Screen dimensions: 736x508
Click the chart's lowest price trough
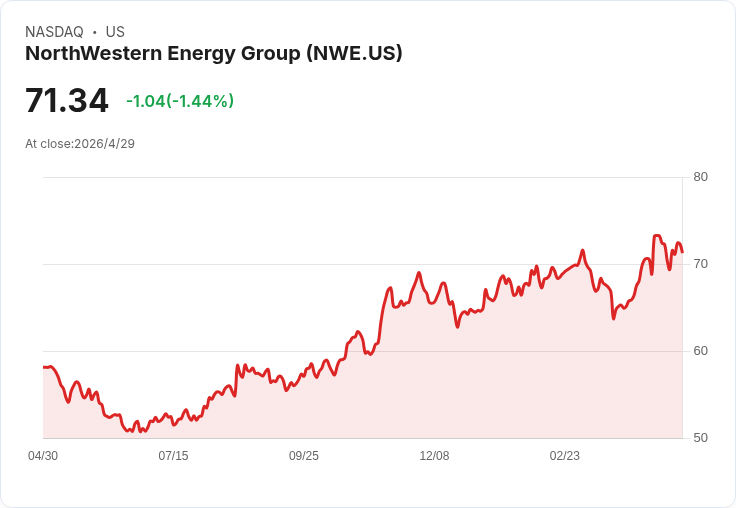[x=140, y=431]
